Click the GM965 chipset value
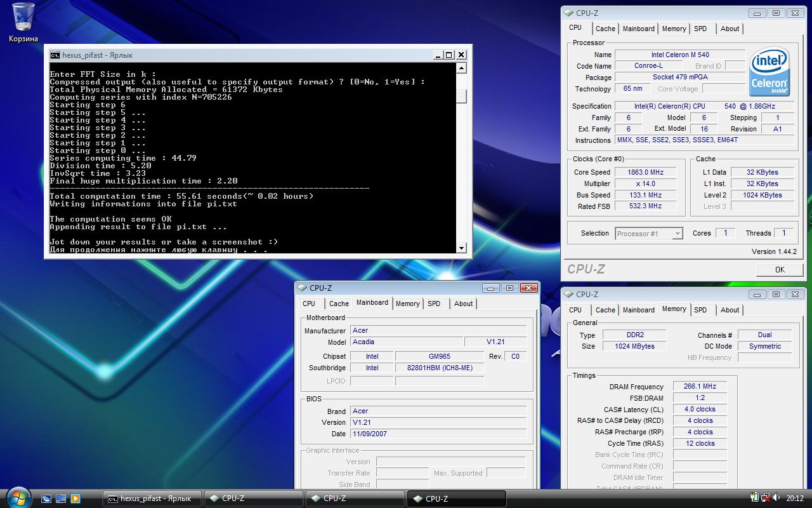812x508 pixels. (440, 356)
